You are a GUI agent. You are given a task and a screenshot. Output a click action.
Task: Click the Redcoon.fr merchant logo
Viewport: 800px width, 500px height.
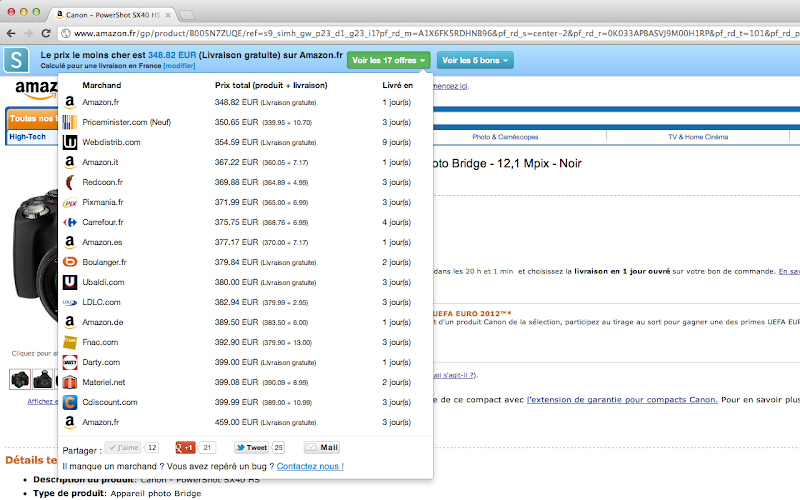coord(70,182)
